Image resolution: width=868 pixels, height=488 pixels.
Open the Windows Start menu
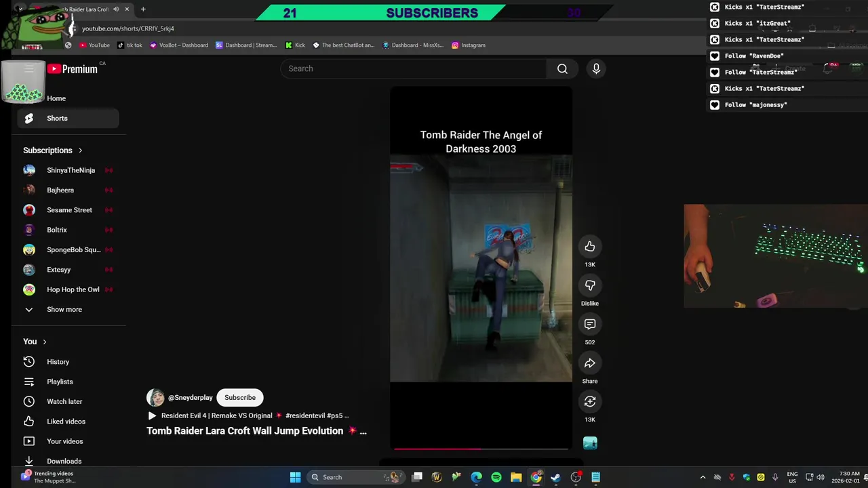click(296, 477)
